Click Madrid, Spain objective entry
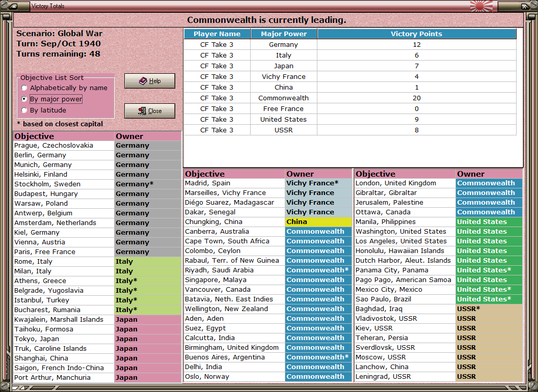 (x=207, y=183)
